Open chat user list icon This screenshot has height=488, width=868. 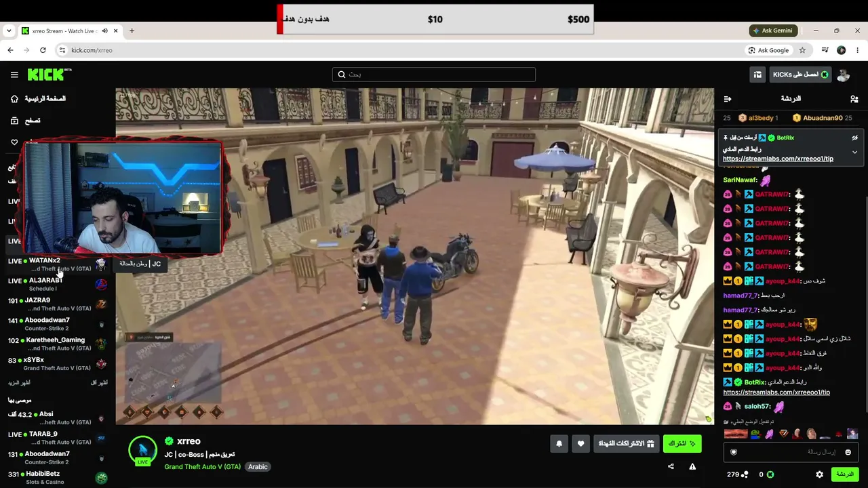tap(854, 99)
